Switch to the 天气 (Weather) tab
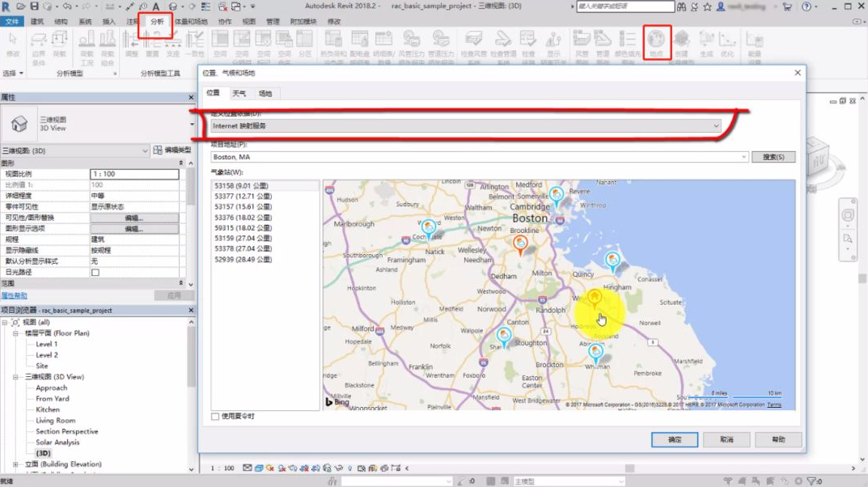The width and height of the screenshot is (868, 487). point(239,94)
